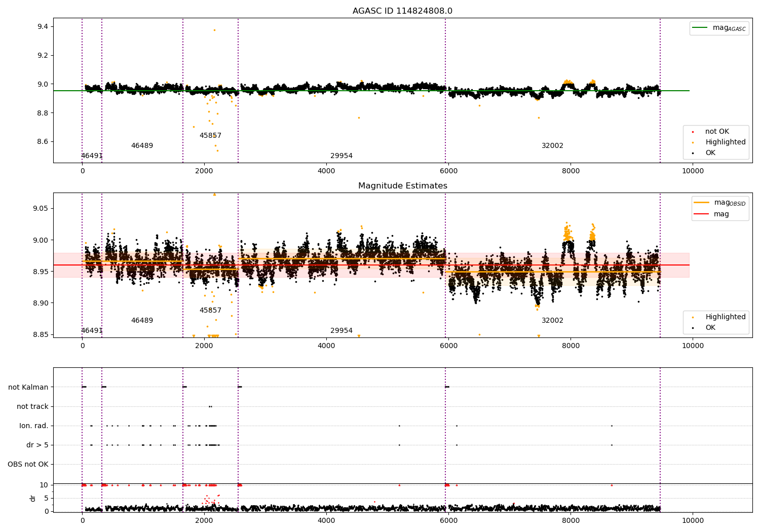The height and width of the screenshot is (532, 760).
Task: Click the 10 tick on the dr axis
Action: 44,485
